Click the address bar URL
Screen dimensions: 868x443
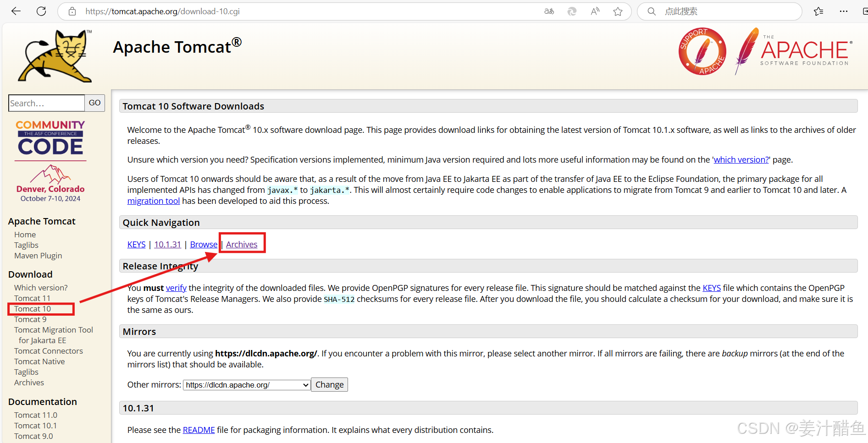click(x=162, y=11)
